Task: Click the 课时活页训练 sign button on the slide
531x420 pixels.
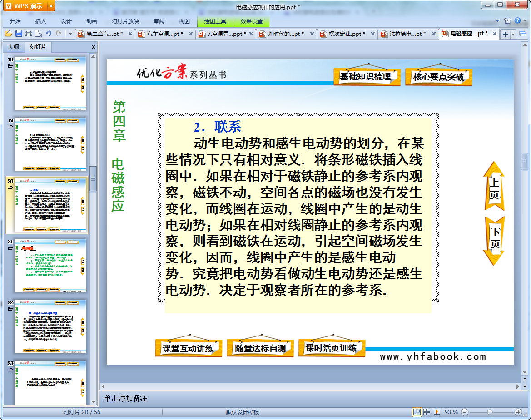Action: click(x=332, y=348)
